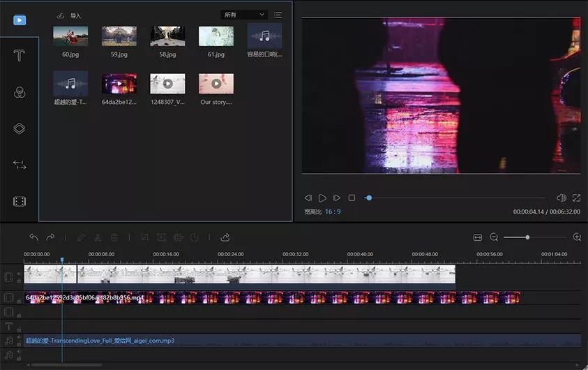Switch to the Media library tab
Viewport: 588px width, 370px height.
coord(20,20)
